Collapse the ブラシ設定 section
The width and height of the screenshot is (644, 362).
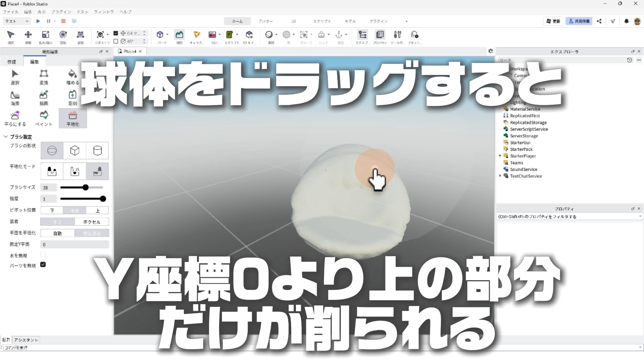coord(6,136)
